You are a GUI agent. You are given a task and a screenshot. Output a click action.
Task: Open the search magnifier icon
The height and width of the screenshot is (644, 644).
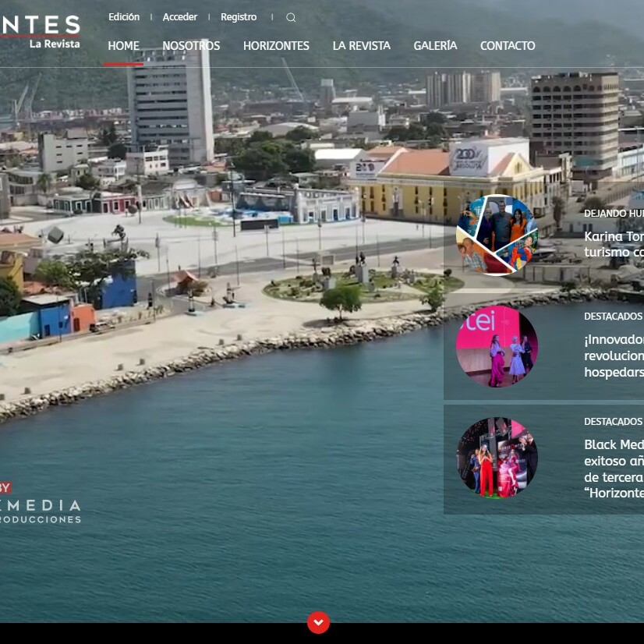click(291, 17)
